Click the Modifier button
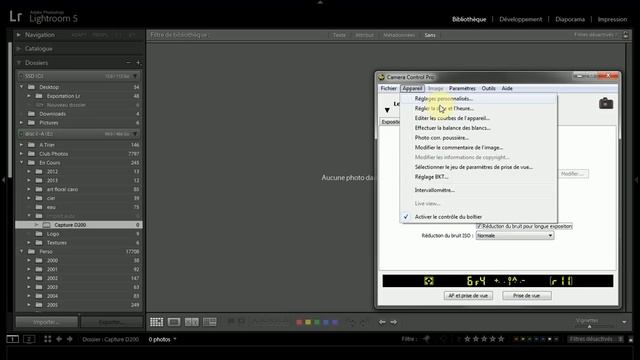 pos(572,174)
